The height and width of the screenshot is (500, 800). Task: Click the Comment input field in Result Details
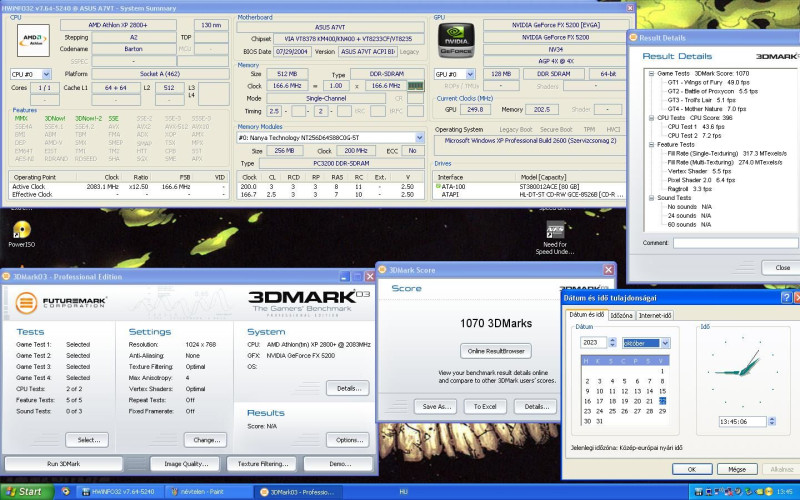tap(736, 243)
